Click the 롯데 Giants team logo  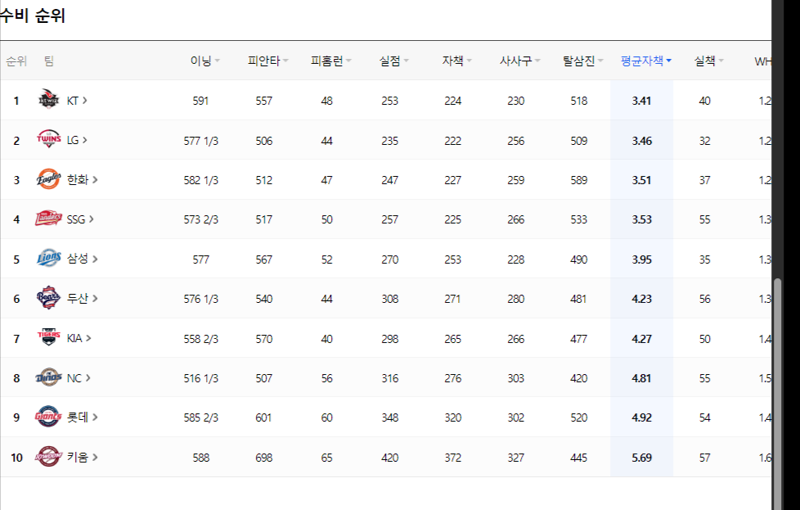point(49,417)
